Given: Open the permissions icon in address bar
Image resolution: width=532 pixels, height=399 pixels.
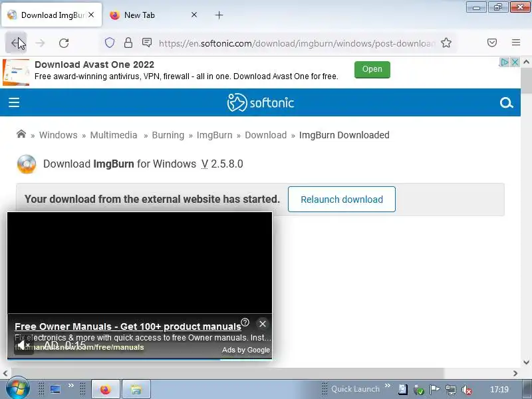Looking at the screenshot, I should coord(147,43).
